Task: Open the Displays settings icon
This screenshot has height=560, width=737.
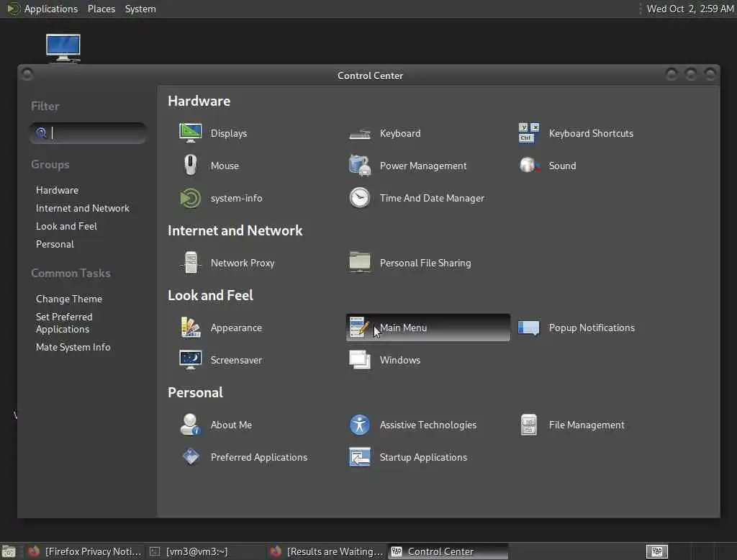Action: point(190,133)
